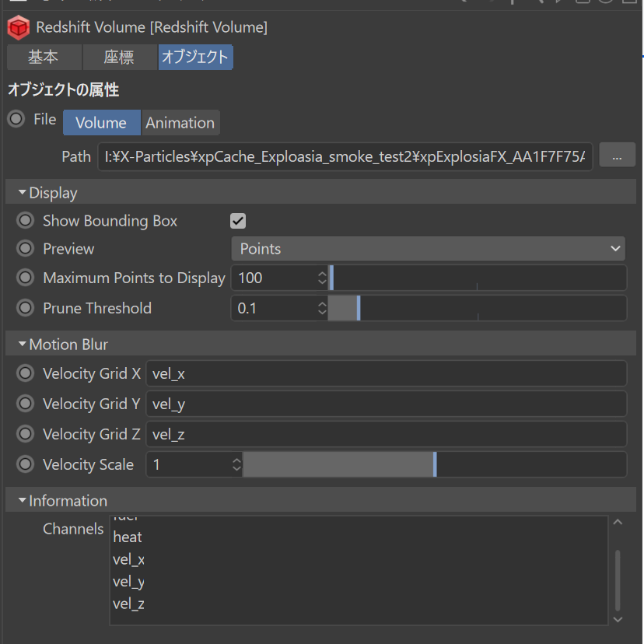Toggle keyframe dot for Maximum Points to Display
This screenshot has height=644, width=644.
pos(25,278)
